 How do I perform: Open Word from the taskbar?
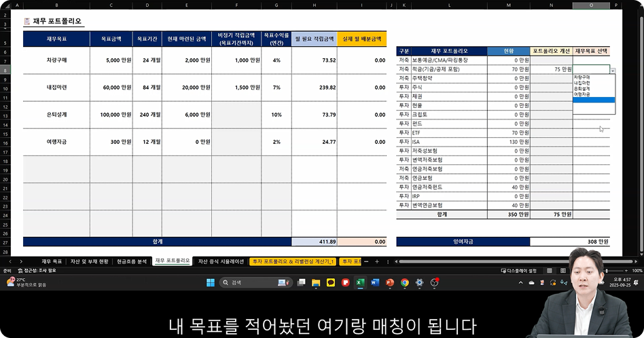(x=375, y=282)
